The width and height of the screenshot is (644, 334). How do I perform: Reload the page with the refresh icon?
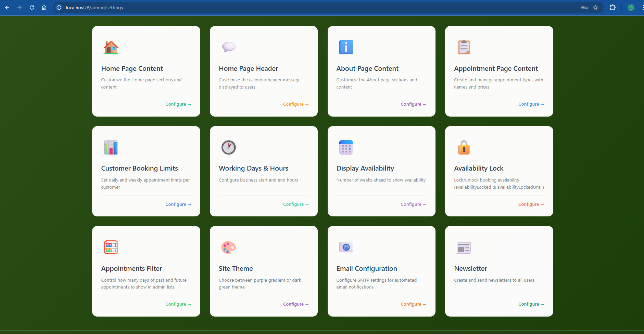(x=32, y=8)
